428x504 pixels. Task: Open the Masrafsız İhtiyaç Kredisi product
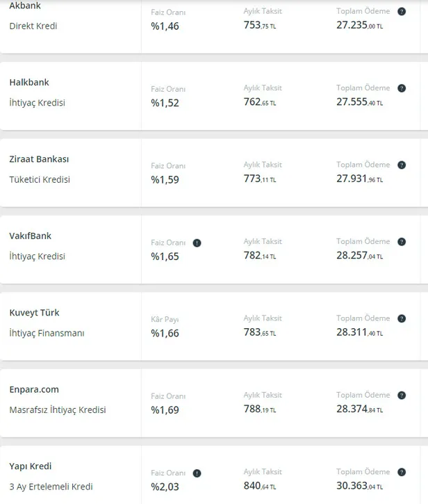point(58,409)
